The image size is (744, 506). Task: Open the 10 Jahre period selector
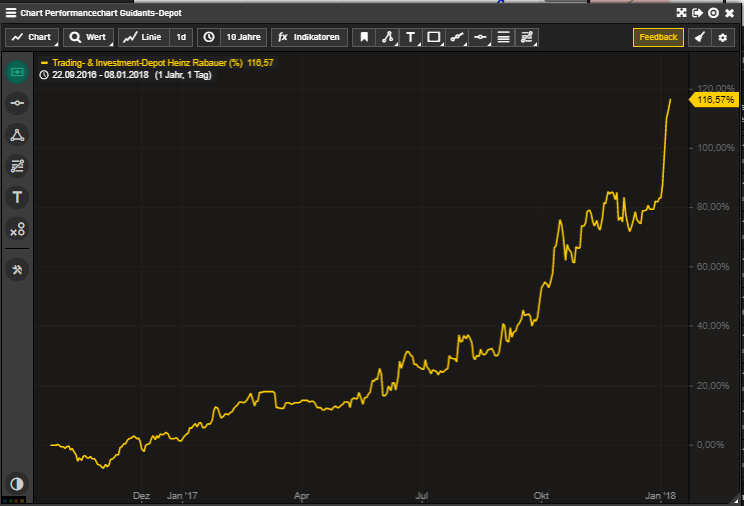point(243,37)
